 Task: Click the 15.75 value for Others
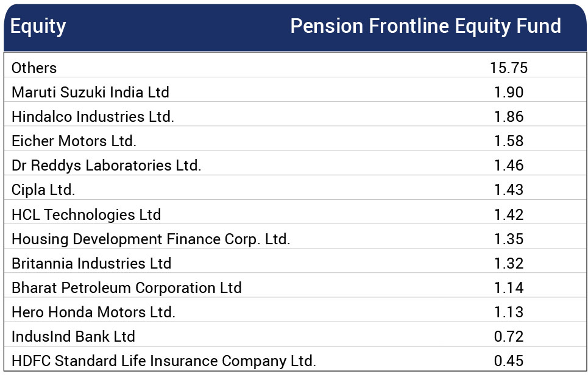pyautogui.click(x=509, y=68)
